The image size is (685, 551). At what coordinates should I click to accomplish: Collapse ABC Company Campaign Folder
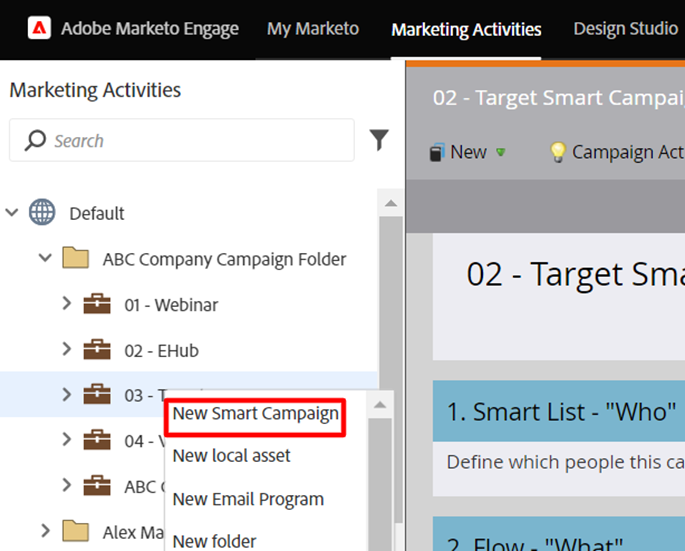click(x=45, y=258)
